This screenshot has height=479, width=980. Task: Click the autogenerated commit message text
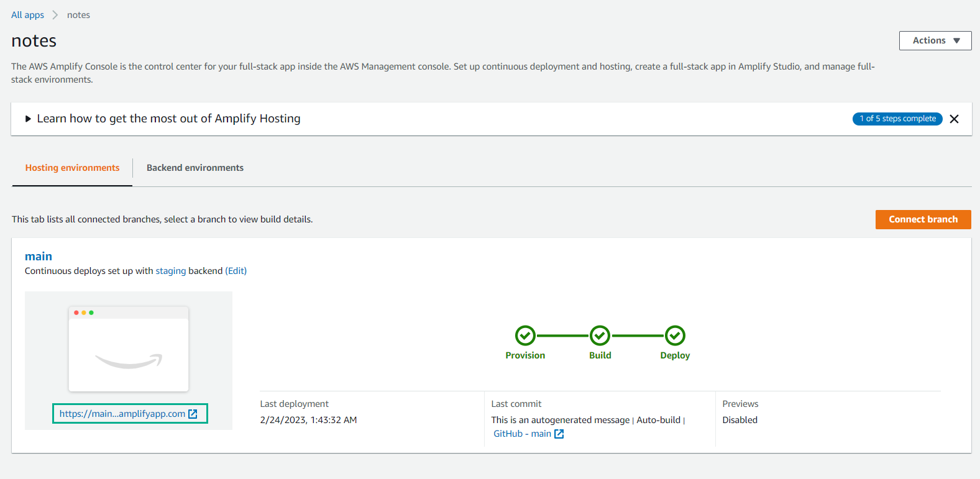pyautogui.click(x=560, y=420)
